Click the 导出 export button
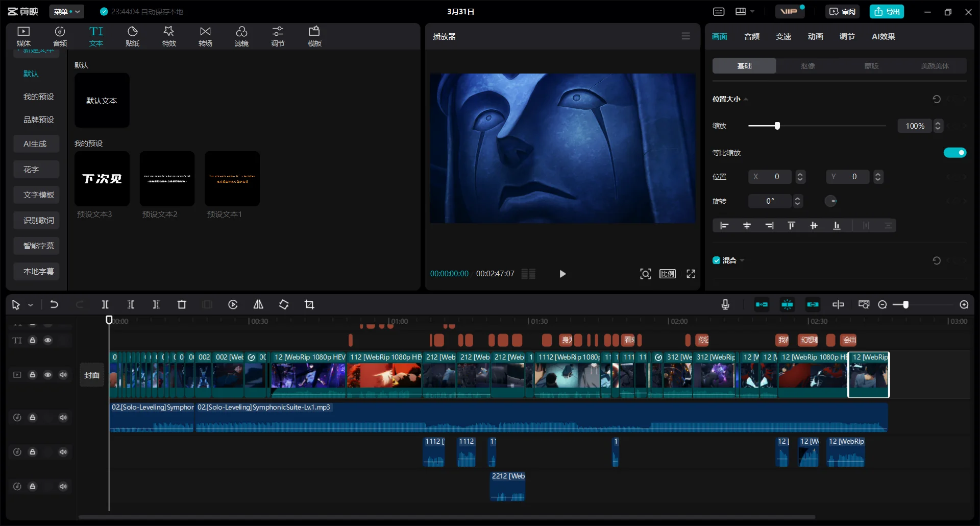This screenshot has width=980, height=526. (887, 11)
